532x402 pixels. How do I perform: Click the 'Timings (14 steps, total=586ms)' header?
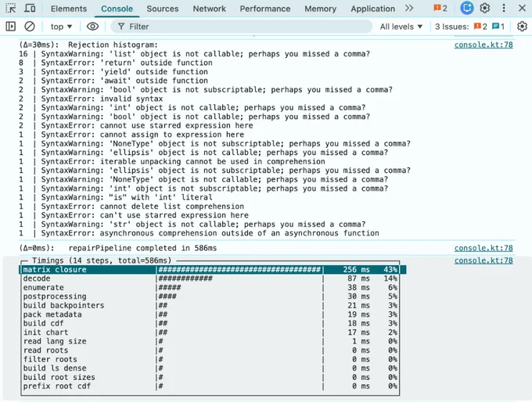(102, 260)
